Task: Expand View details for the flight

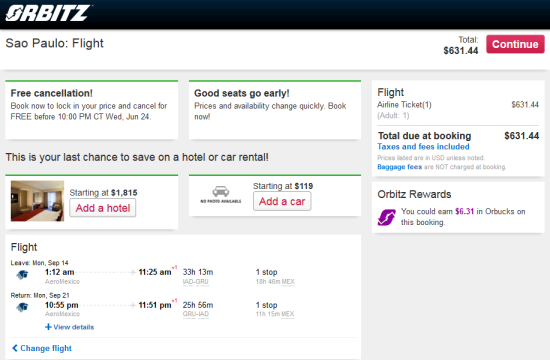Action: pyautogui.click(x=69, y=327)
